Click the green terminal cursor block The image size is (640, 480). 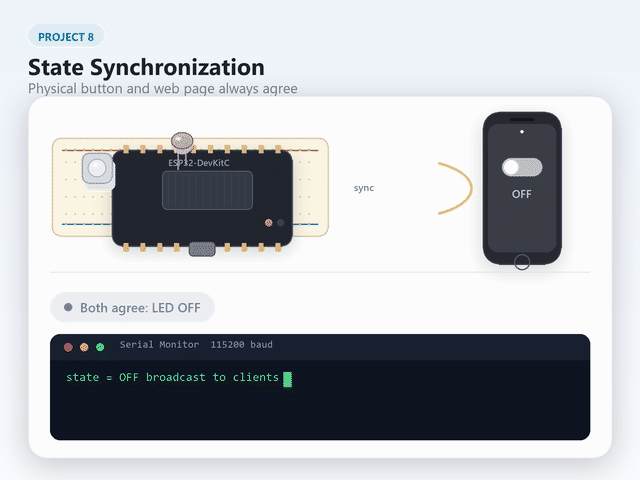point(287,379)
